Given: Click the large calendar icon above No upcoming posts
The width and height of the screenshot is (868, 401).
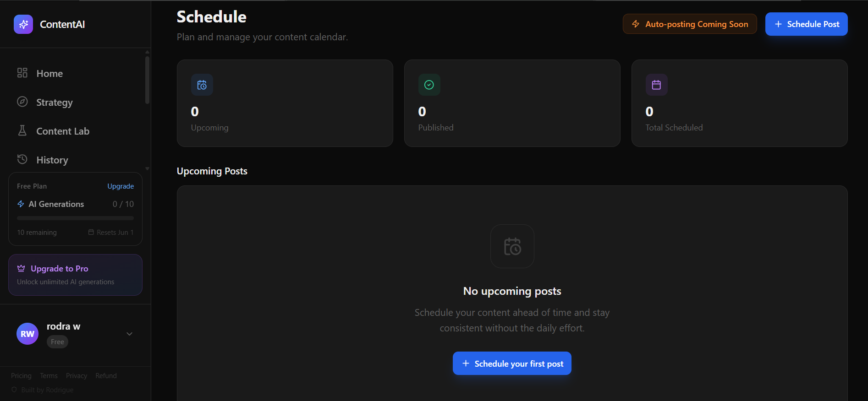Looking at the screenshot, I should coord(512,246).
